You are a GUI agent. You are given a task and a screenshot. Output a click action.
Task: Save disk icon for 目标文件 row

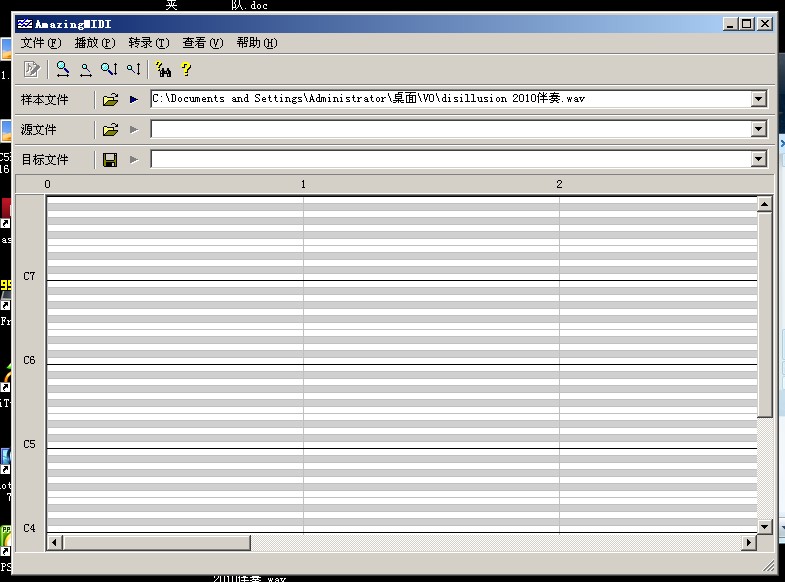(110, 160)
